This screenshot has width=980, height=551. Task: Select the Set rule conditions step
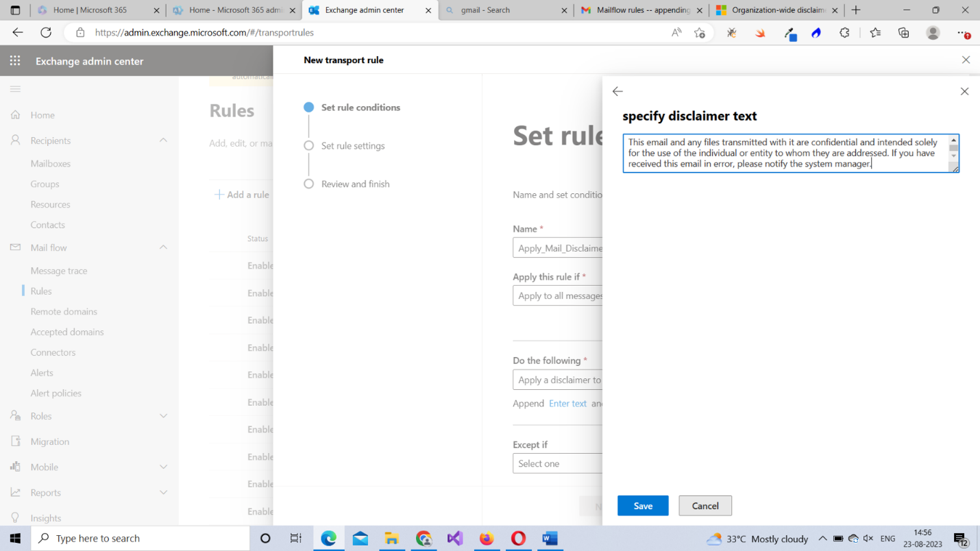(360, 108)
